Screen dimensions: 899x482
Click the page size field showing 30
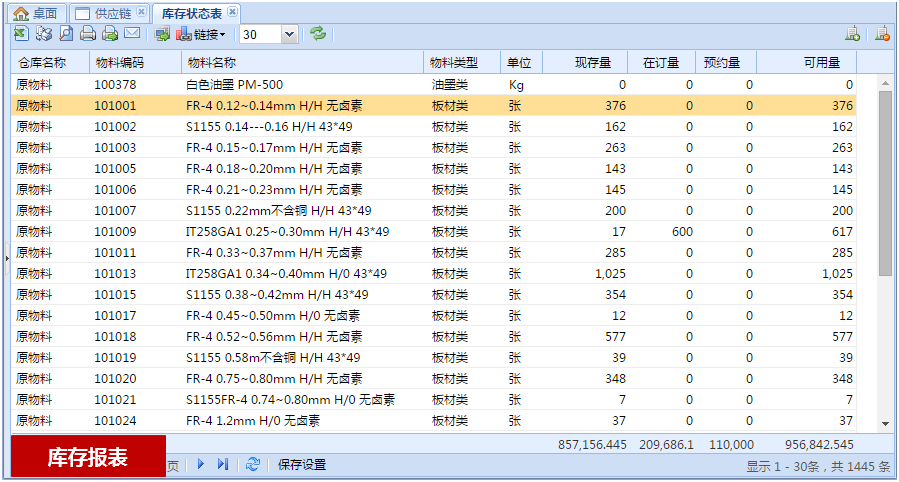(261, 34)
